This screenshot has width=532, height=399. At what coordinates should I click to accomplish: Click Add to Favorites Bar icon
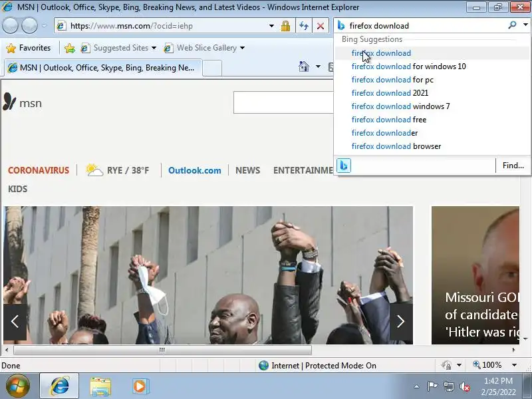click(x=70, y=48)
